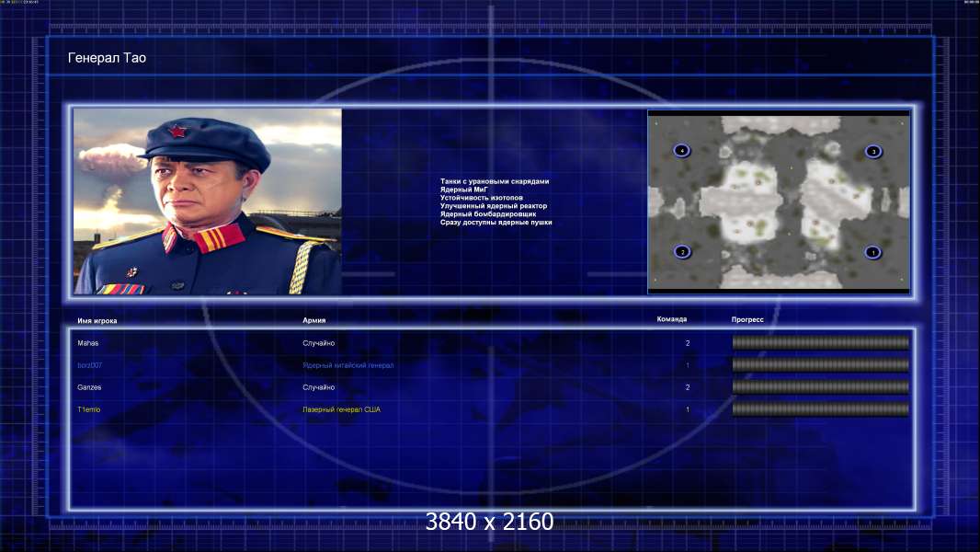Click the 'Команда' column header
This screenshot has height=552, width=980.
coord(672,319)
